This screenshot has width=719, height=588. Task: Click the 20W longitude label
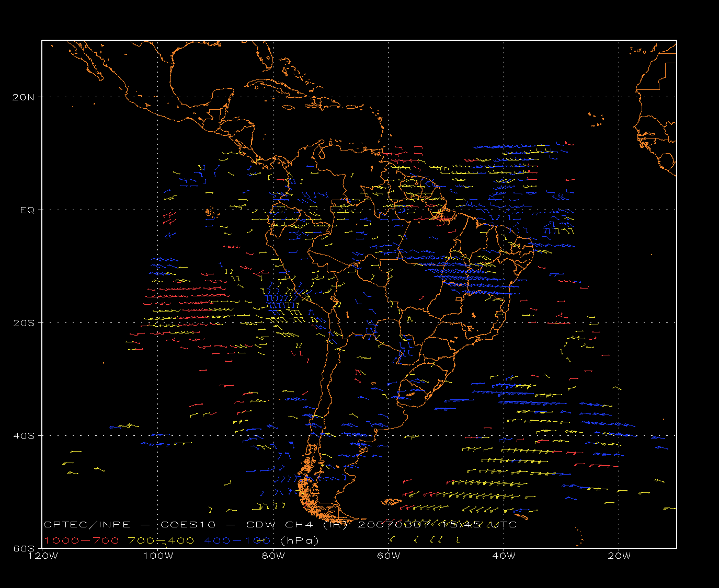tap(619, 556)
